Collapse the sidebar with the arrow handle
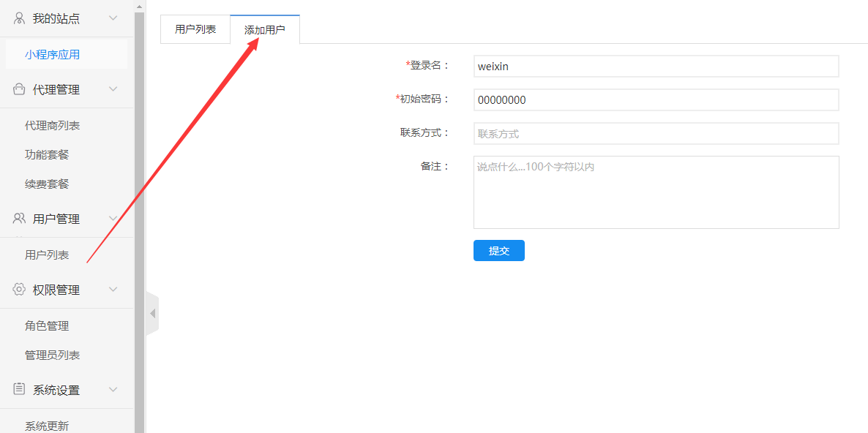This screenshot has width=868, height=433. [x=152, y=314]
